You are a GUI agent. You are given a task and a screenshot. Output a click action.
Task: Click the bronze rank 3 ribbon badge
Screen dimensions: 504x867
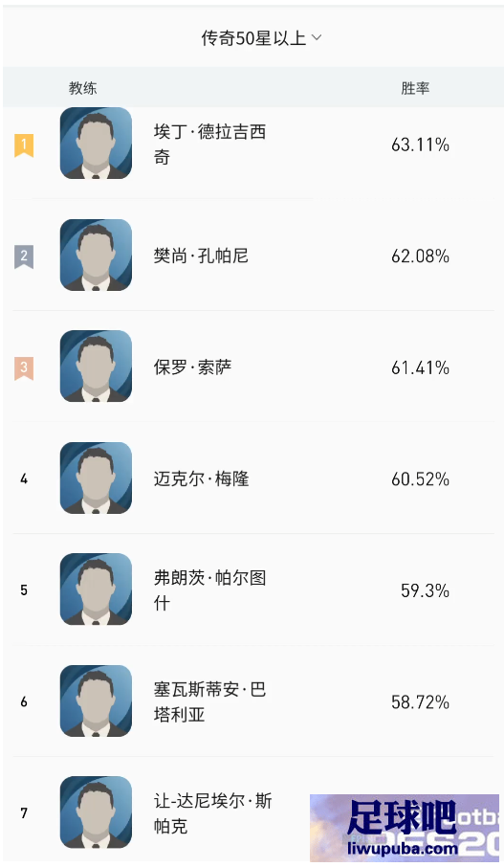[24, 368]
